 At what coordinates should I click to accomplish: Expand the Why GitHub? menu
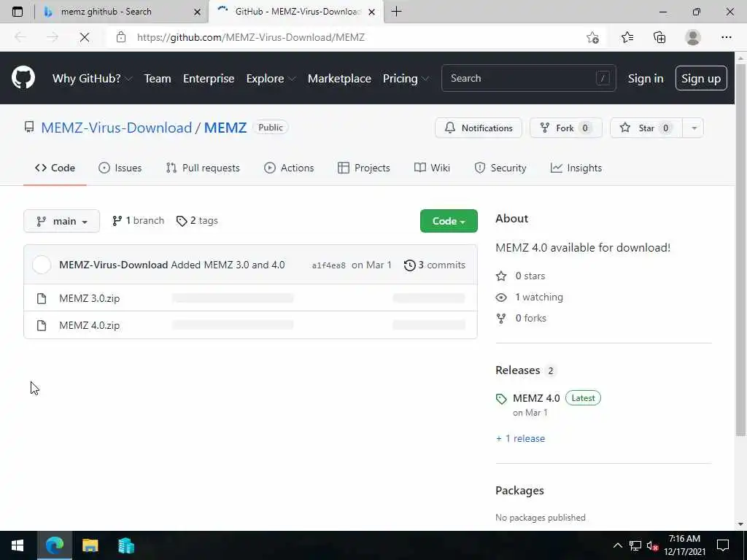pos(92,78)
